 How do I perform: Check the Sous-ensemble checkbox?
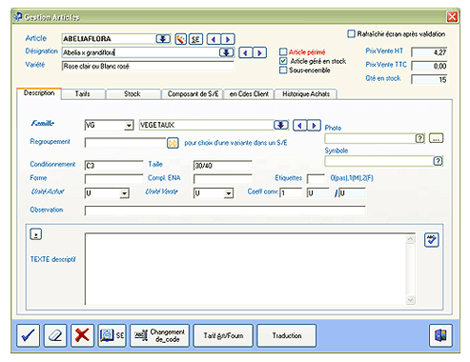[283, 70]
